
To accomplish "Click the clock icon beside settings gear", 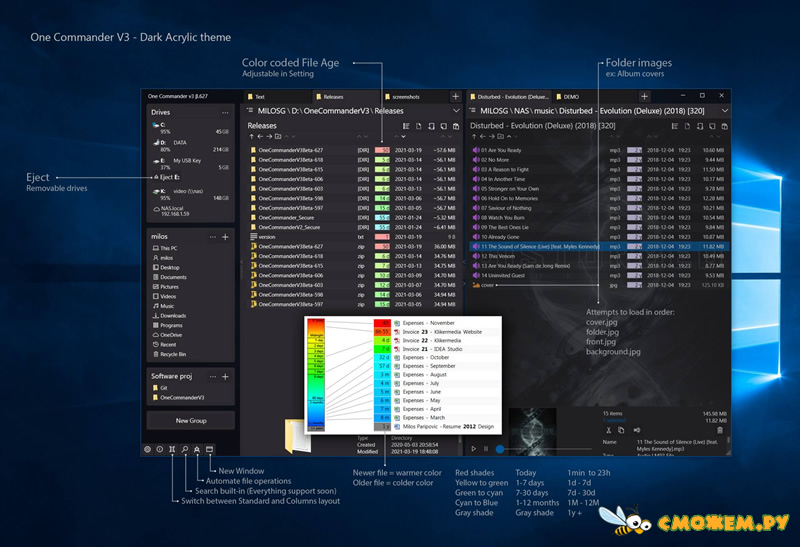I will coord(160,449).
